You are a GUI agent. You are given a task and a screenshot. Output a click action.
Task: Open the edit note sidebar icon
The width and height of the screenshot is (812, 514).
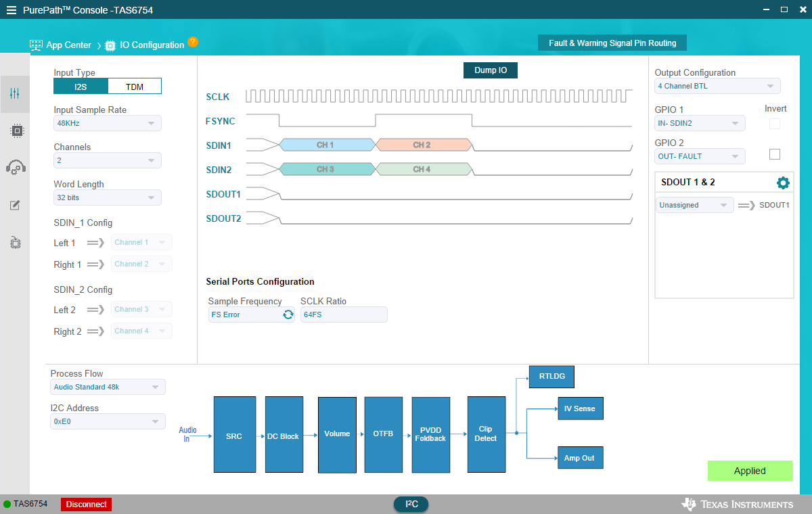pyautogui.click(x=15, y=205)
